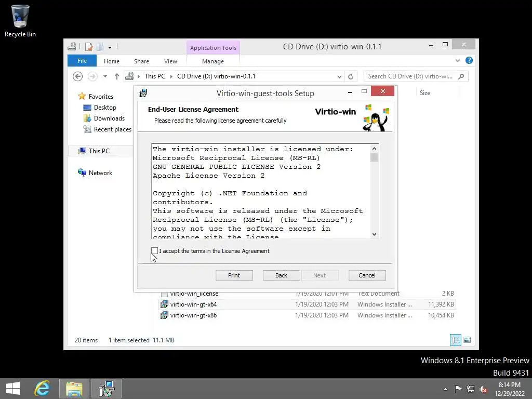
Task: Sort files by the Size column header
Action: point(425,93)
